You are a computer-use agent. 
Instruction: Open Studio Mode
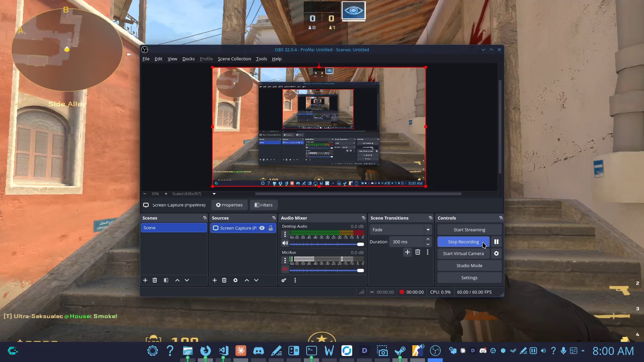[469, 265]
